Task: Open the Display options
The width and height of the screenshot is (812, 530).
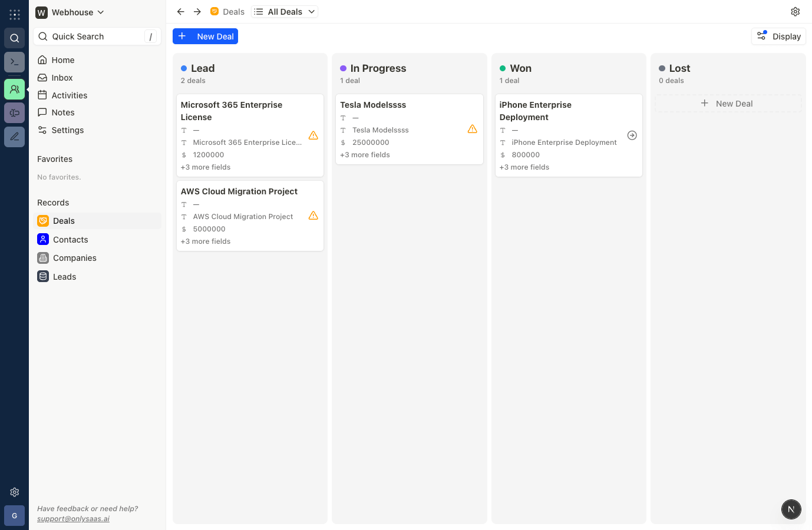Action: (x=778, y=37)
